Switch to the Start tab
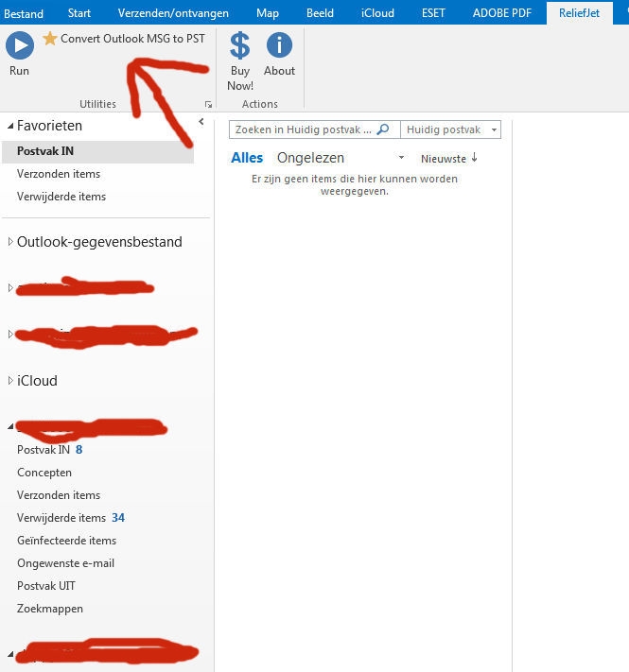 point(79,13)
